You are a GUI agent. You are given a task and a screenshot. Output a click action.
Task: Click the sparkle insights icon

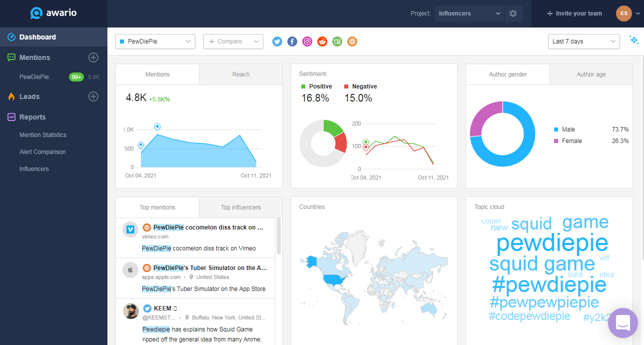(634, 40)
